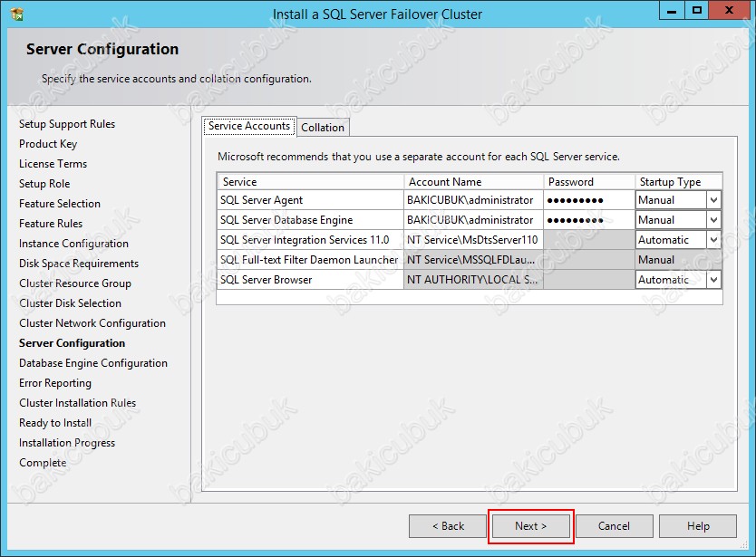Viewport: 756px width, 557px height.
Task: Click password field for SQL Server Agent
Action: coord(589,200)
